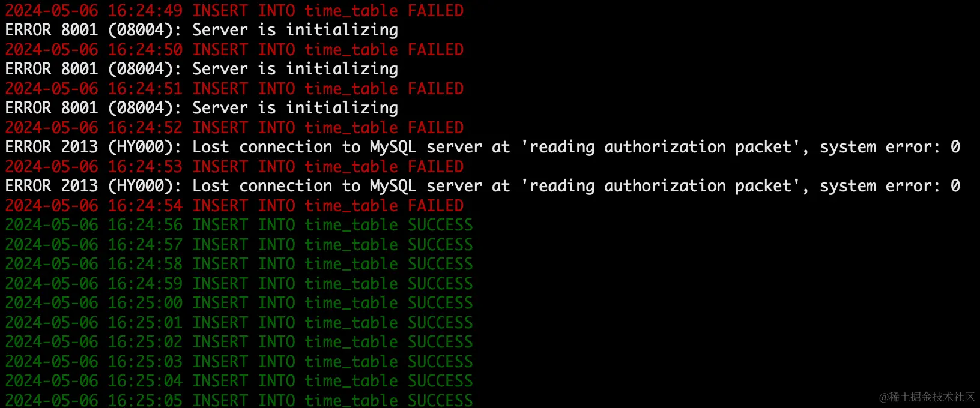This screenshot has height=408, width=980.
Task: Click the 16:24:51 FAILED log entry
Action: [x=234, y=89]
